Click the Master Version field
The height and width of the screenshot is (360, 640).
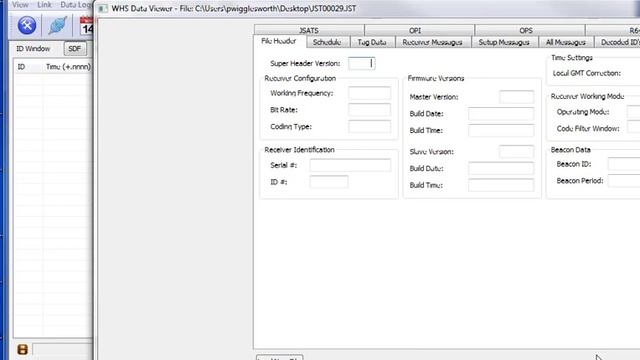tap(516, 97)
